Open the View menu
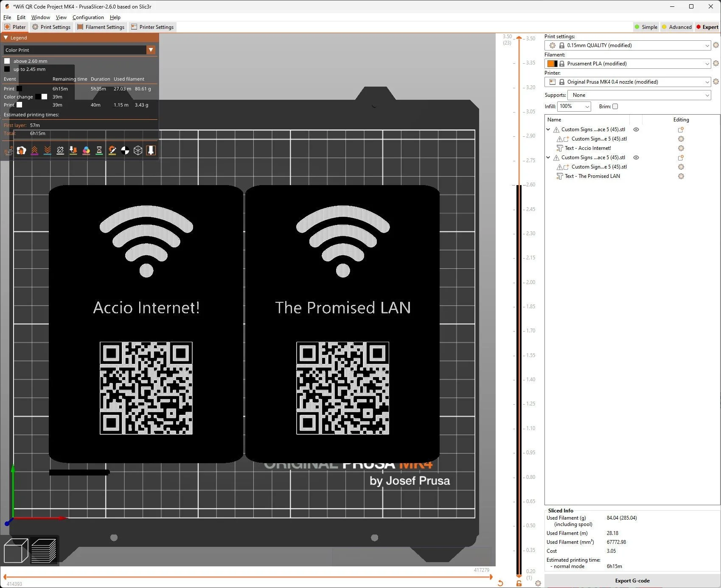Image resolution: width=721 pixels, height=588 pixels. click(x=61, y=17)
